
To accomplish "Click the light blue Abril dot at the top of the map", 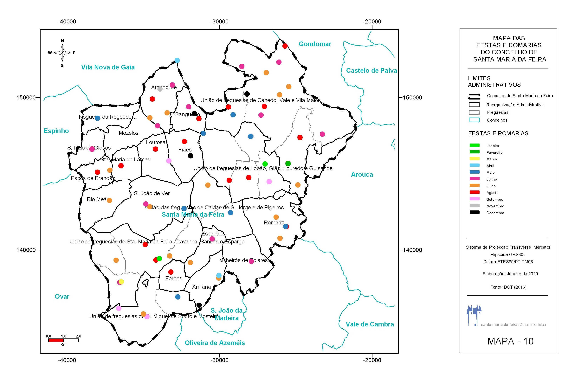I will (177, 60).
